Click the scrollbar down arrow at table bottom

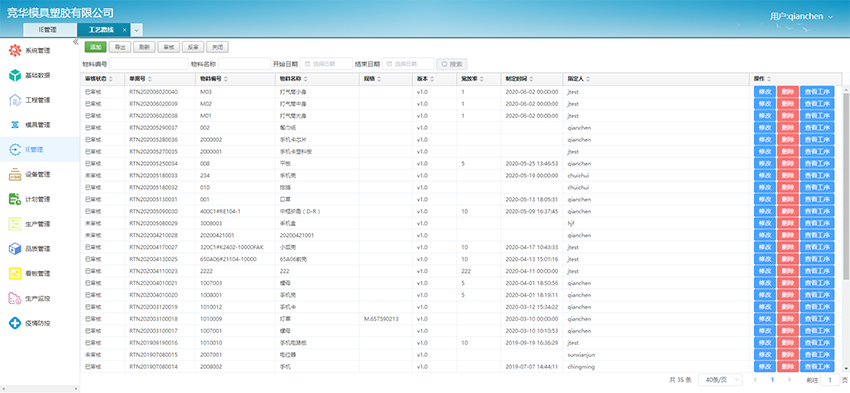pos(846,369)
